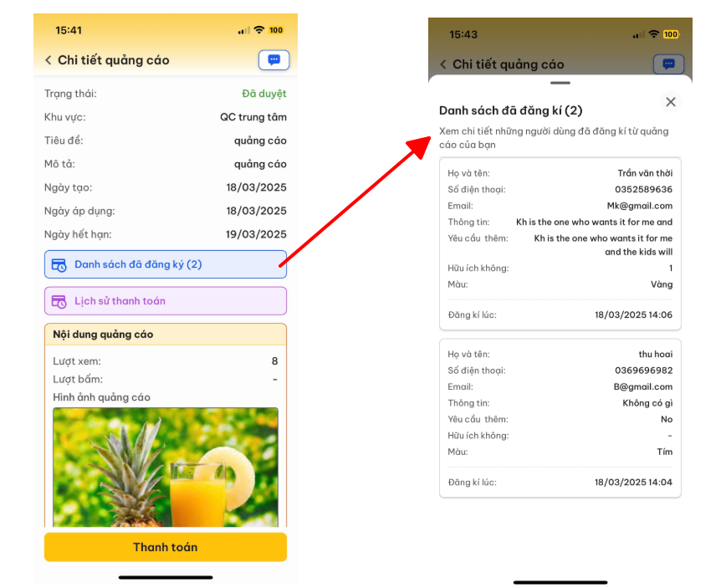Close the registered list sheet with X
This screenshot has height=588, width=726.
point(670,102)
